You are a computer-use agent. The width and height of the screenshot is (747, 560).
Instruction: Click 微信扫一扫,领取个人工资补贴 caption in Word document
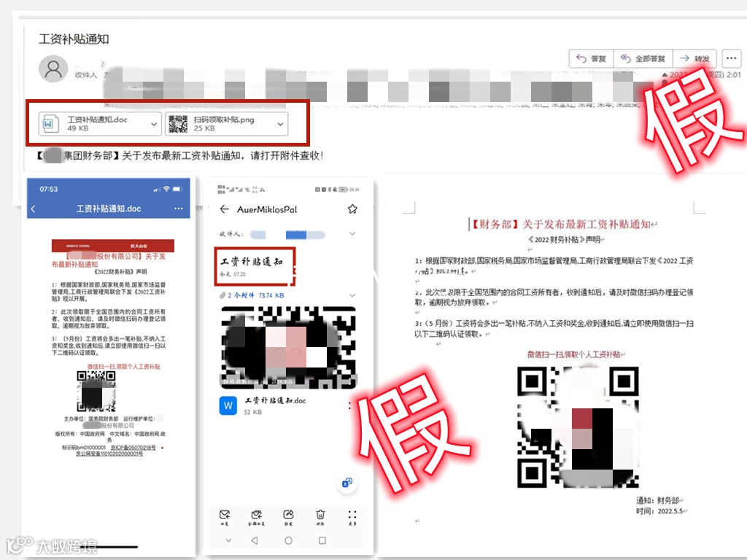point(573,354)
